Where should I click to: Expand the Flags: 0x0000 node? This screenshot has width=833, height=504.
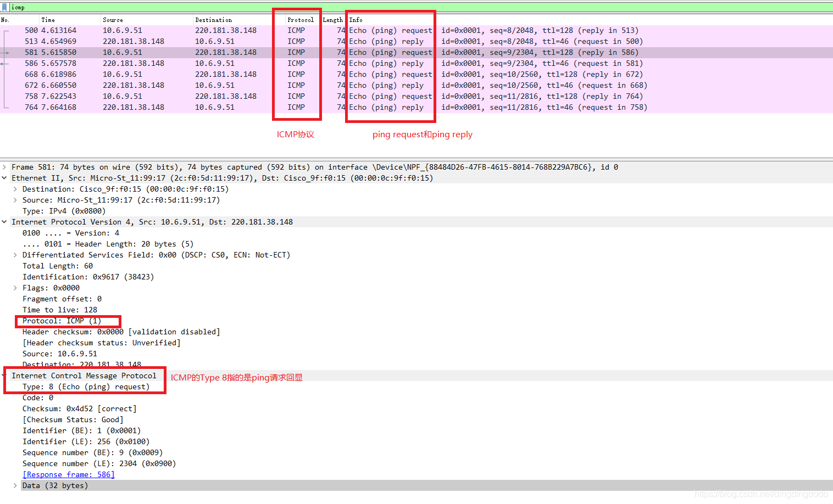pyautogui.click(x=15, y=288)
